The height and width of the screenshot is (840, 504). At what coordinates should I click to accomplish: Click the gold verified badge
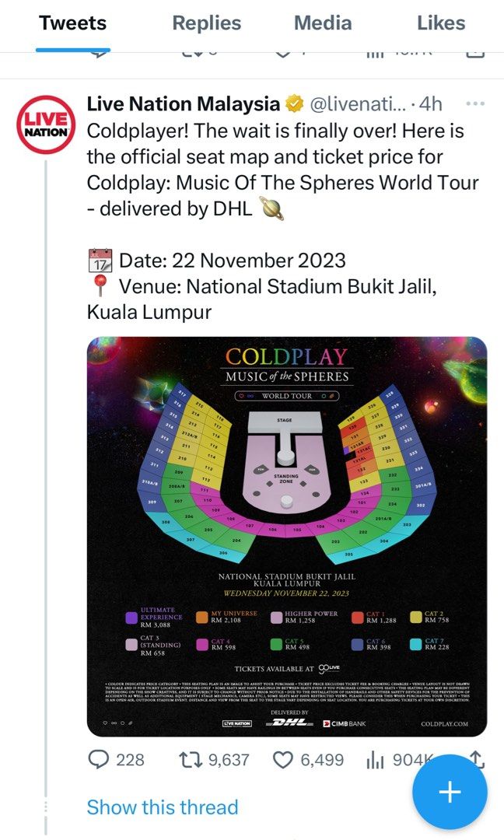[294, 103]
